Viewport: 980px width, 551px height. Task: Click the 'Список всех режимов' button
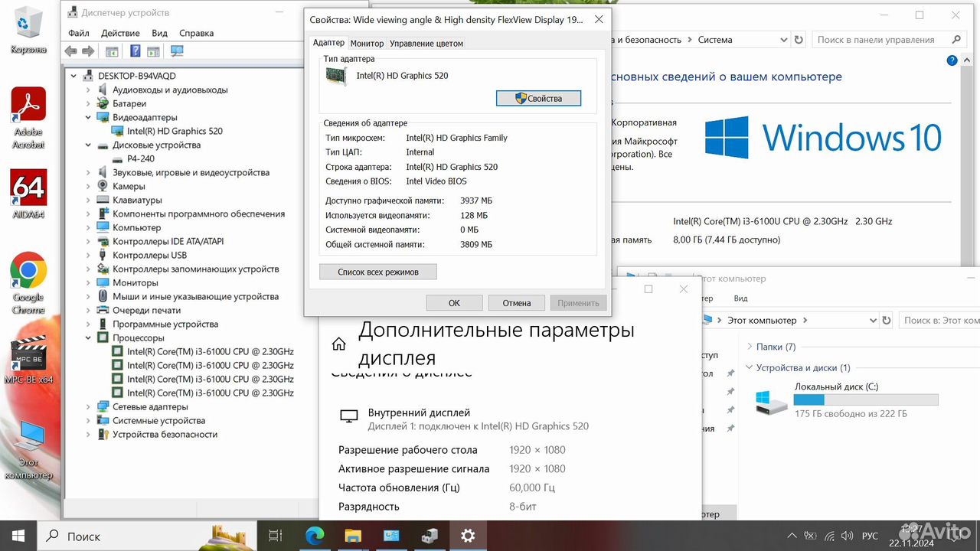[x=378, y=272]
